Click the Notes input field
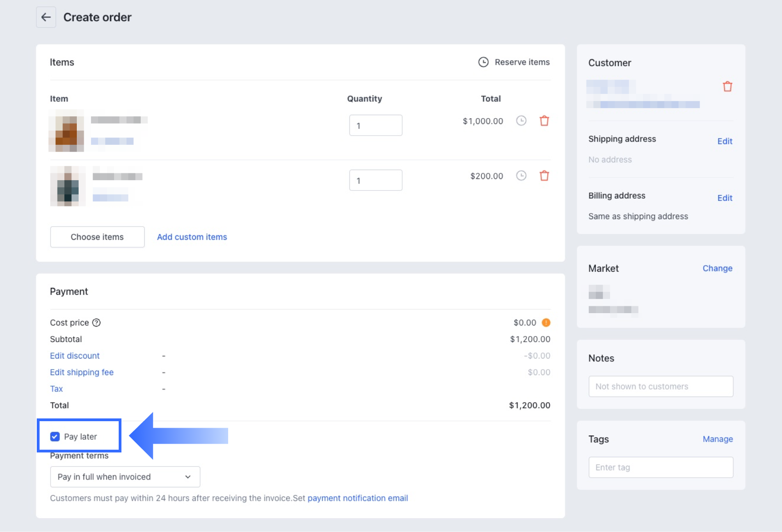The height and width of the screenshot is (532, 782). pos(661,387)
